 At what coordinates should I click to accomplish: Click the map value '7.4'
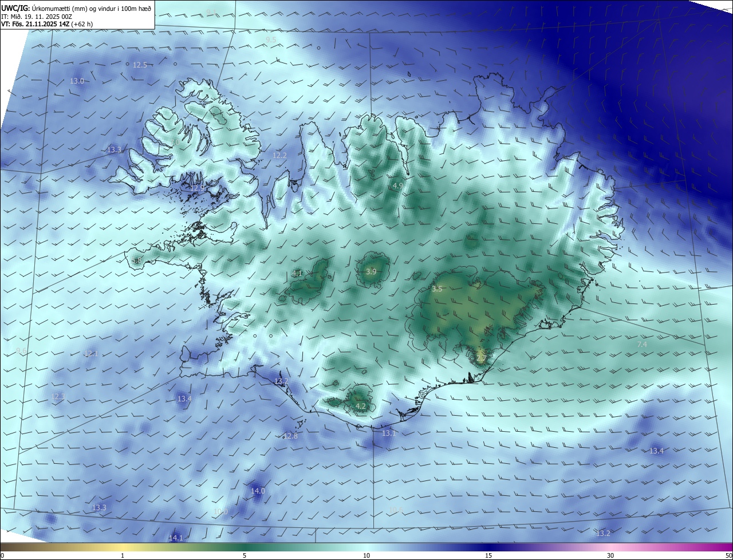point(642,344)
